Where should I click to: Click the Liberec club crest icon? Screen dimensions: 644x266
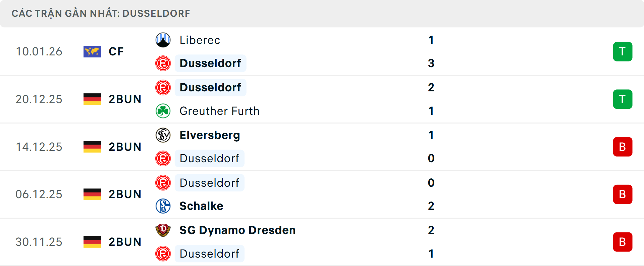pos(163,40)
